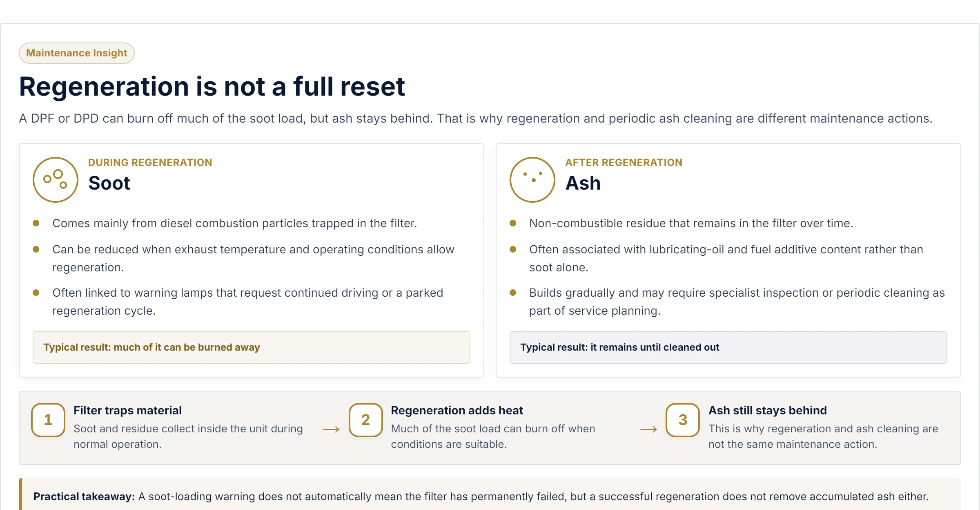Image resolution: width=980 pixels, height=510 pixels.
Task: Click the Maintenance Insight badge
Action: 77,53
